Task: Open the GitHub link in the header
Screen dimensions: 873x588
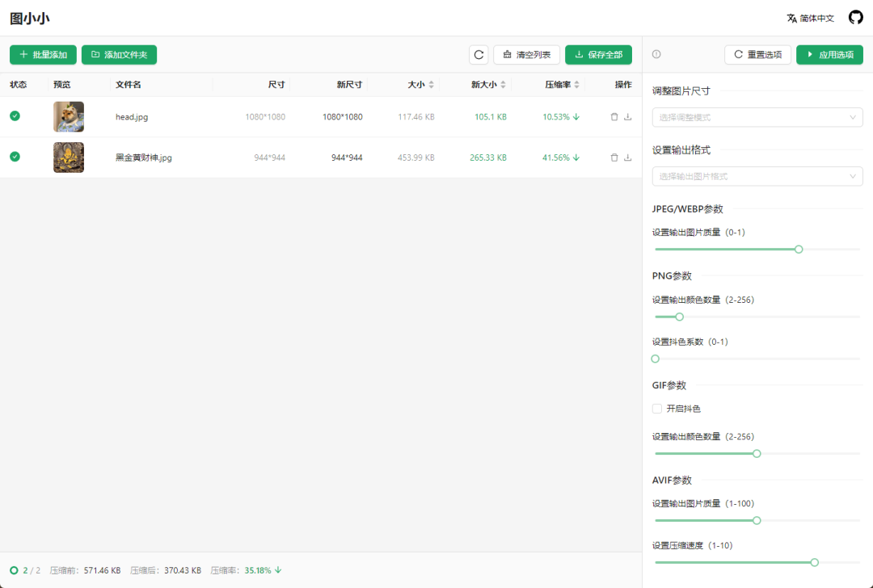Action: (855, 16)
